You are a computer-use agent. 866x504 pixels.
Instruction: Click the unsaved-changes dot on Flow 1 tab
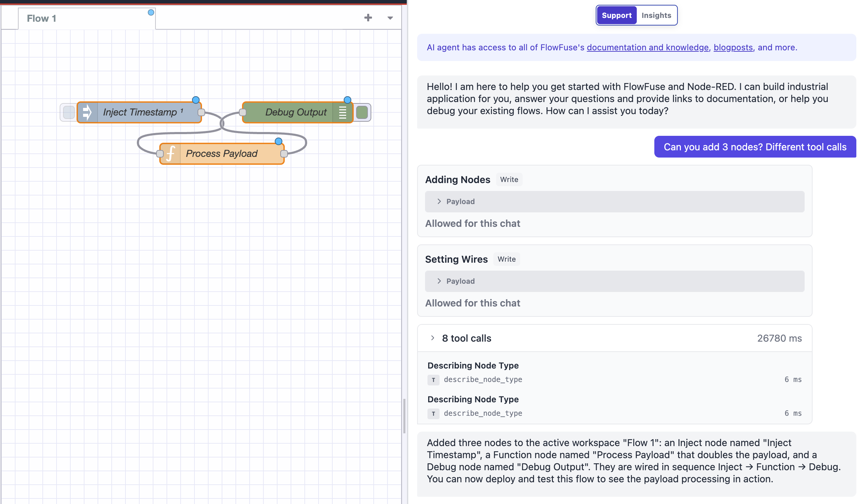tap(151, 12)
